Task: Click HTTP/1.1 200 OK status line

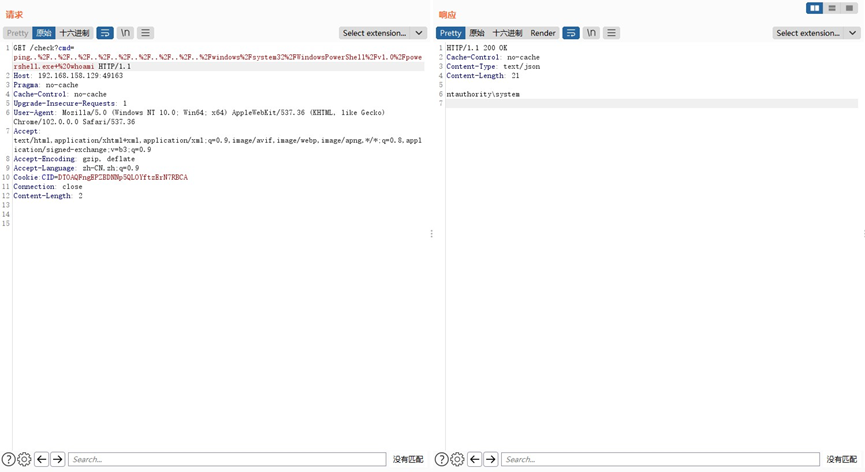Action: pyautogui.click(x=477, y=48)
